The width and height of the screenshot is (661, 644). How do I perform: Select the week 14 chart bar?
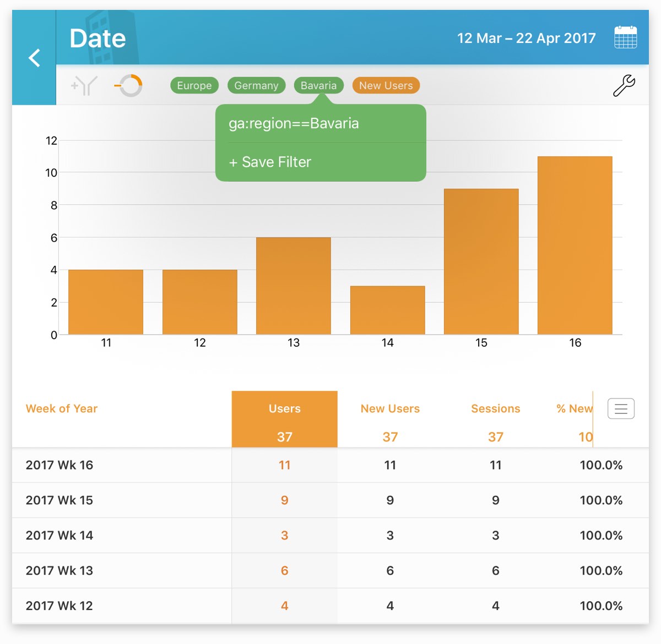point(387,310)
